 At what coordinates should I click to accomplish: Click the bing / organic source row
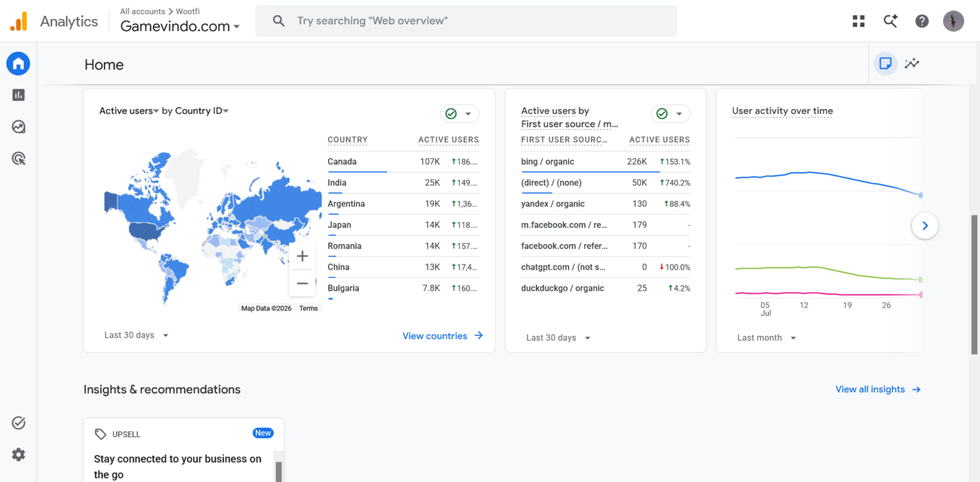tap(605, 162)
